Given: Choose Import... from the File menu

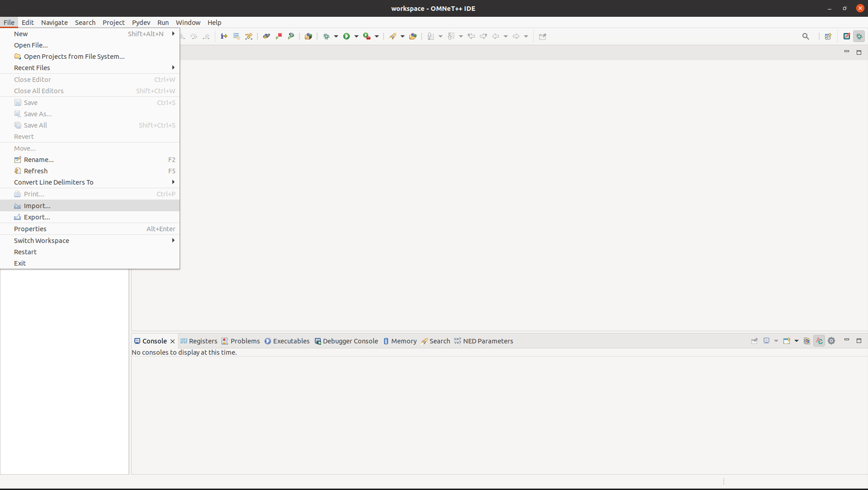Looking at the screenshot, I should (90, 206).
